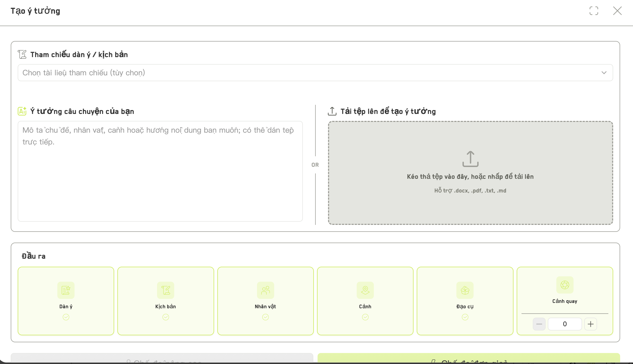Increase the Cảnh quay count
The height and width of the screenshot is (364, 633).
[x=591, y=324]
